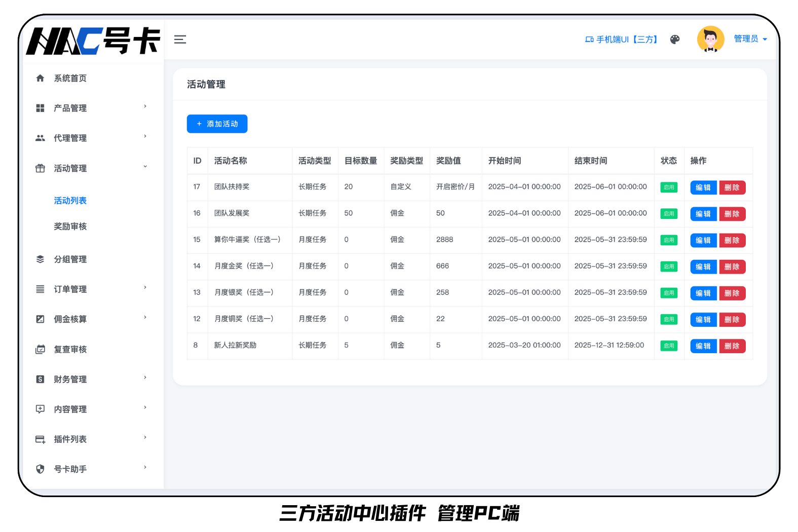The height and width of the screenshot is (532, 798).
Task: Click the home icon for 系统首页
Action: (41, 78)
